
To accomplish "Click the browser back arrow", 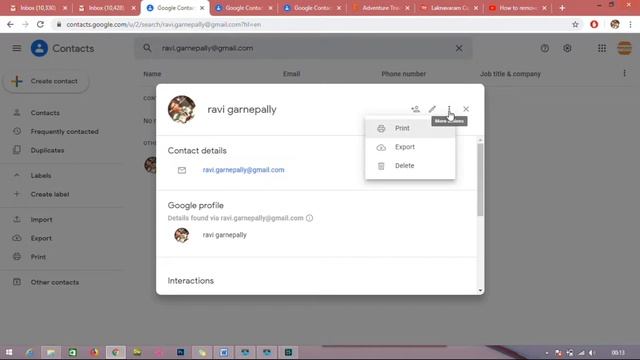I will 10,24.
